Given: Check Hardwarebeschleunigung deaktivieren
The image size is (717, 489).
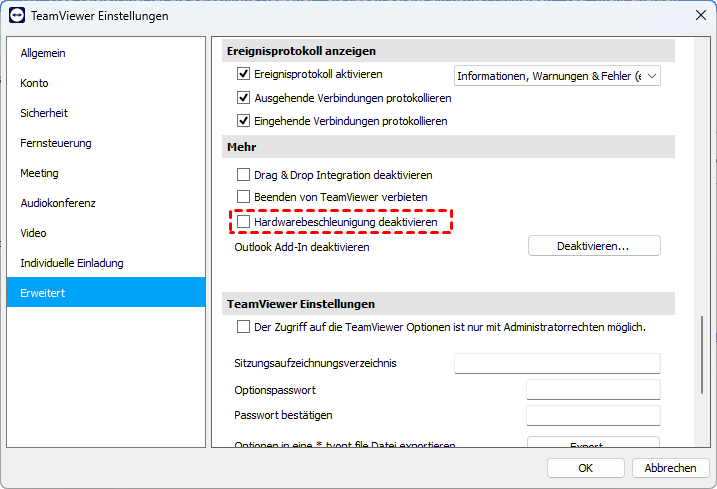Looking at the screenshot, I should [x=243, y=222].
